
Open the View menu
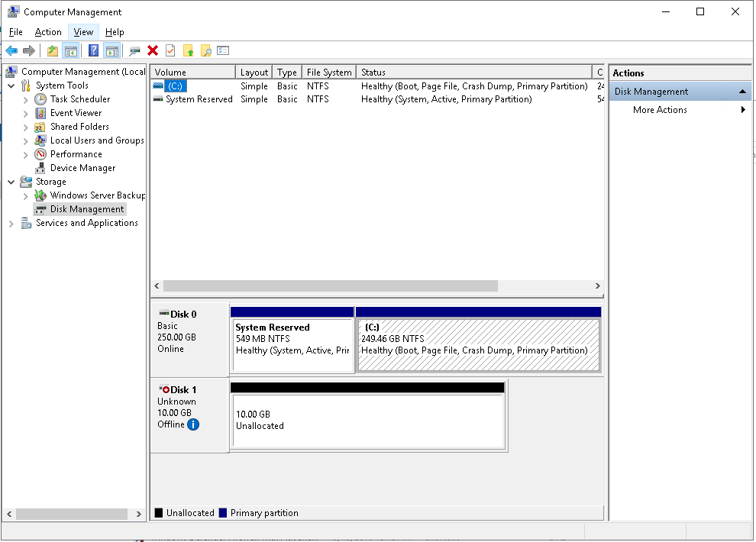83,32
